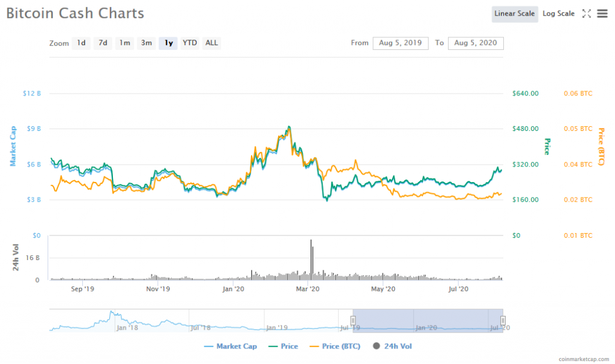Select the YTD zoom range

(x=190, y=43)
